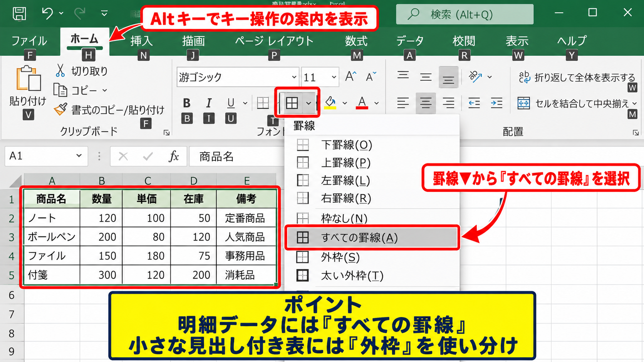The image size is (644, 362).
Task: Choose 外枠(S) border option
Action: 372,257
